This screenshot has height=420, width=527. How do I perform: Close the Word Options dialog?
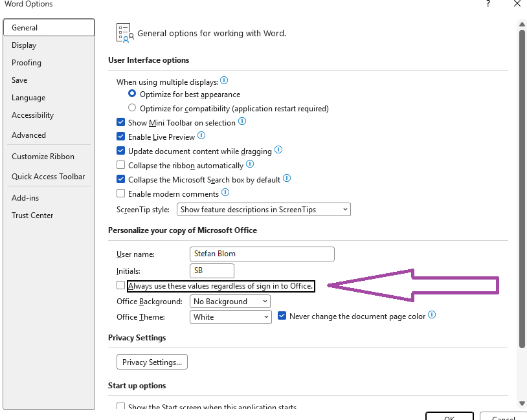(517, 4)
